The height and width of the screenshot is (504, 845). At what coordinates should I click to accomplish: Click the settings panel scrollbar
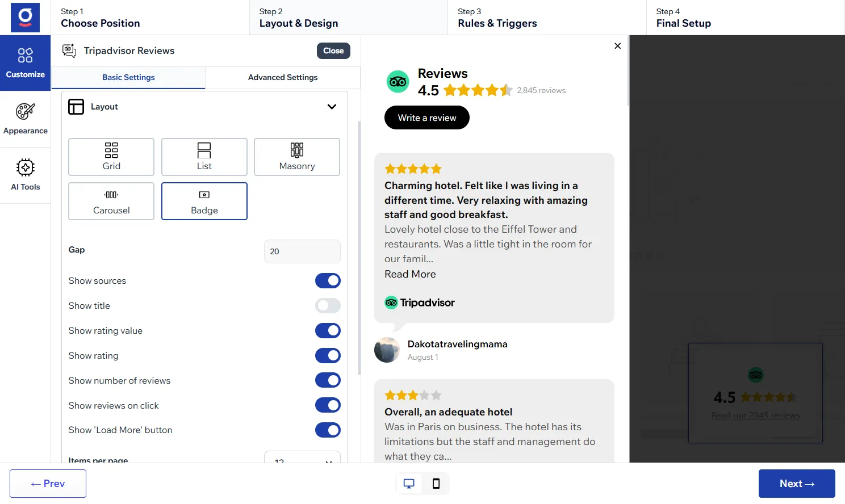359,247
